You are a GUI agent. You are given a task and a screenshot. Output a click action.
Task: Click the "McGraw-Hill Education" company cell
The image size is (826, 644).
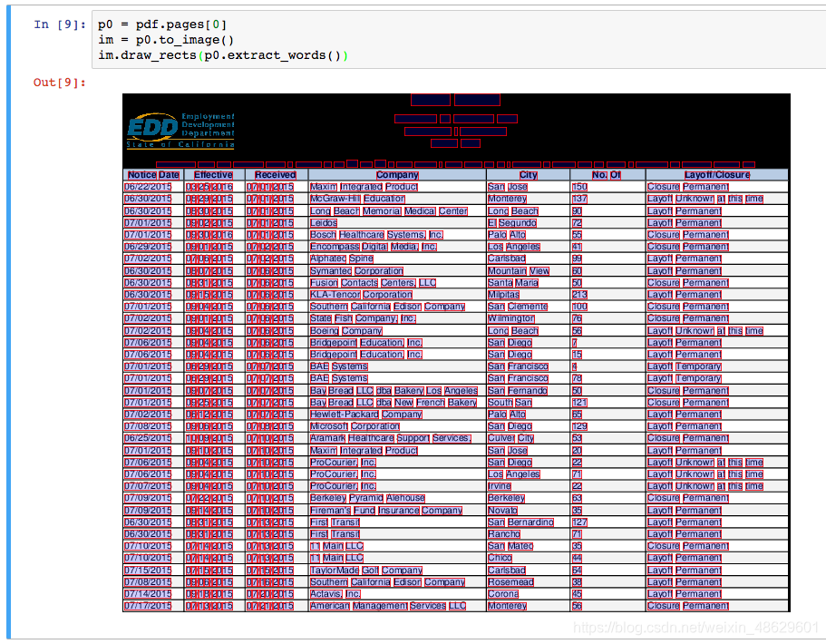point(357,199)
